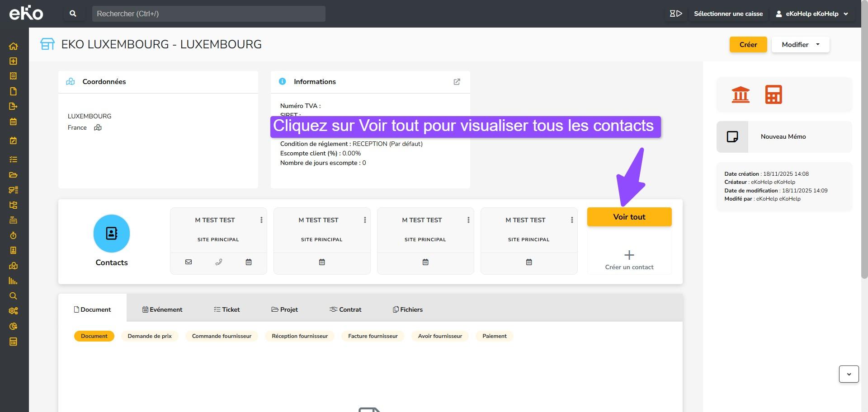Click the phone icon on first contact
Image resolution: width=868 pixels, height=412 pixels.
click(219, 262)
